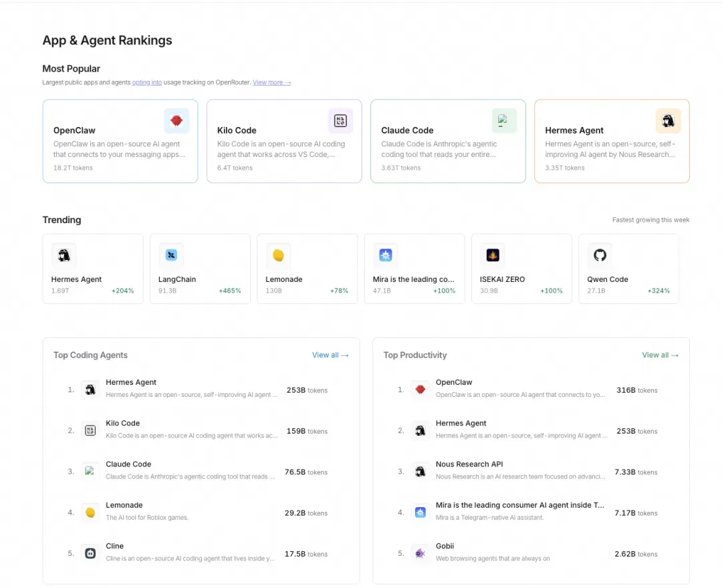Click the Cline icon in Top Coding Agents
The height and width of the screenshot is (588, 722).
tap(90, 553)
